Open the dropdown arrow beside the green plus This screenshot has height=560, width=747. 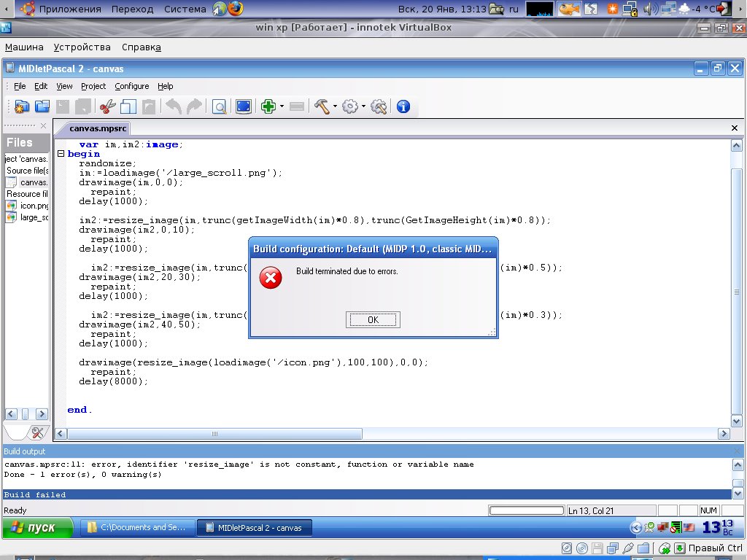point(282,106)
